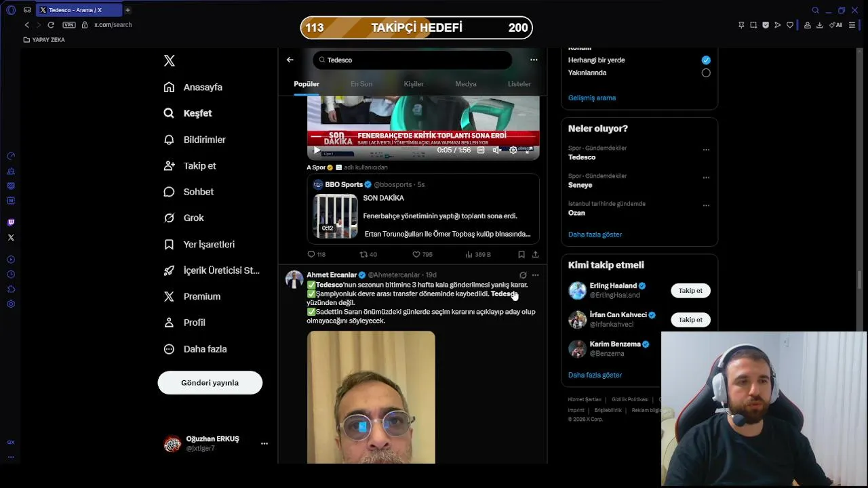This screenshot has width=868, height=488.
Task: Switch to Medya tab
Action: pyautogui.click(x=466, y=84)
